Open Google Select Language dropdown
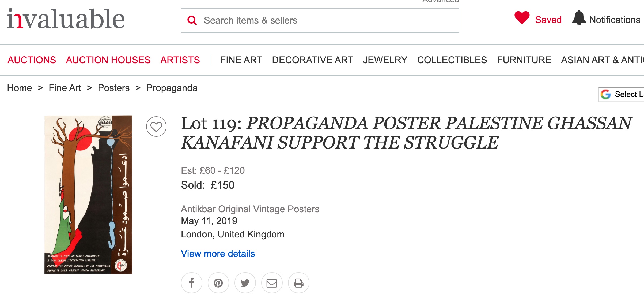644x297 pixels. click(621, 94)
